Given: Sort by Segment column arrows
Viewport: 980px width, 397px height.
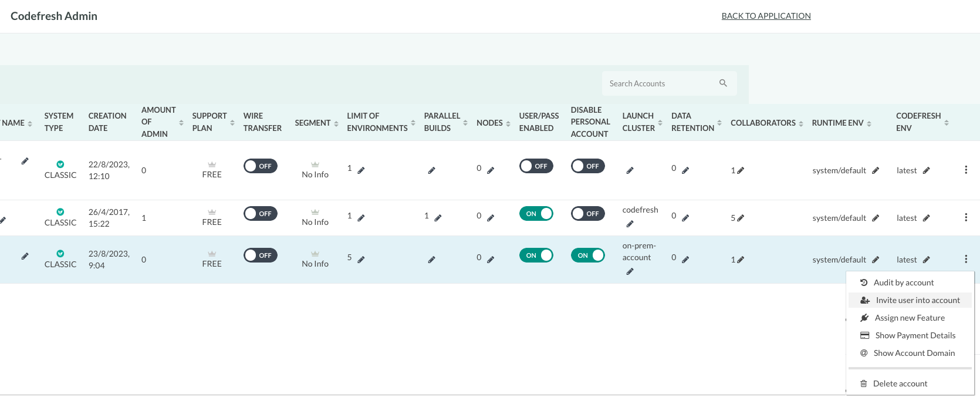Looking at the screenshot, I should coord(336,123).
